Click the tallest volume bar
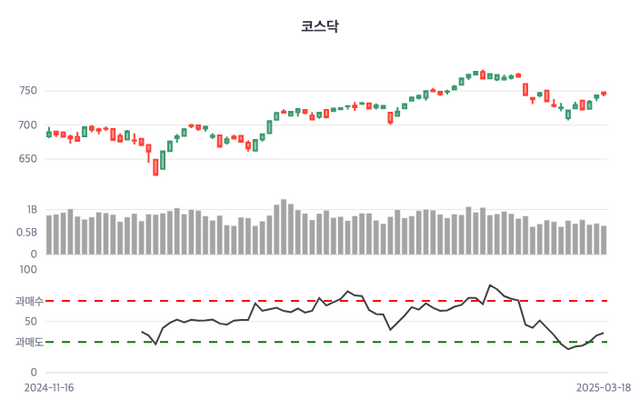Image resolution: width=640 pixels, height=409 pixels. point(284,227)
